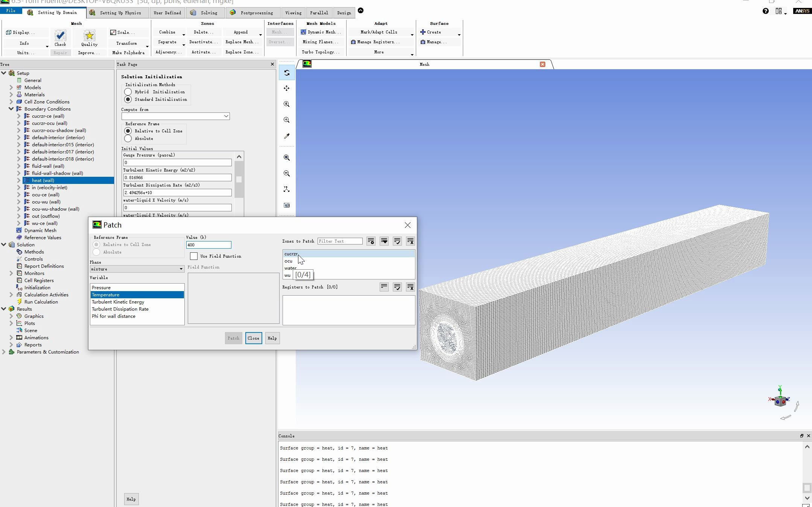Click the Value (k) input field

pyautogui.click(x=208, y=245)
